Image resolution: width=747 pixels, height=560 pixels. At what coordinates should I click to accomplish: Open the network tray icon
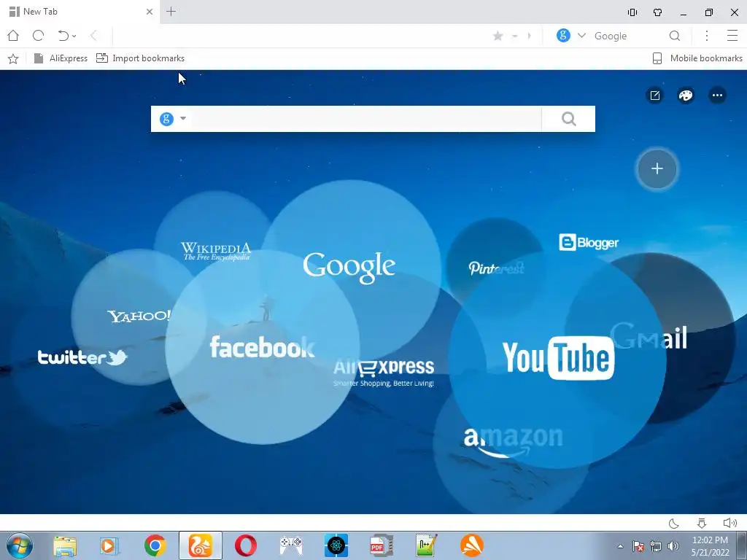(656, 546)
